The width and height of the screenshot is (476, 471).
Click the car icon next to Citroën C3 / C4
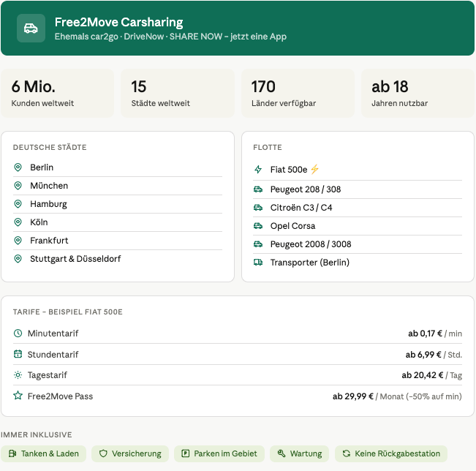coord(258,208)
